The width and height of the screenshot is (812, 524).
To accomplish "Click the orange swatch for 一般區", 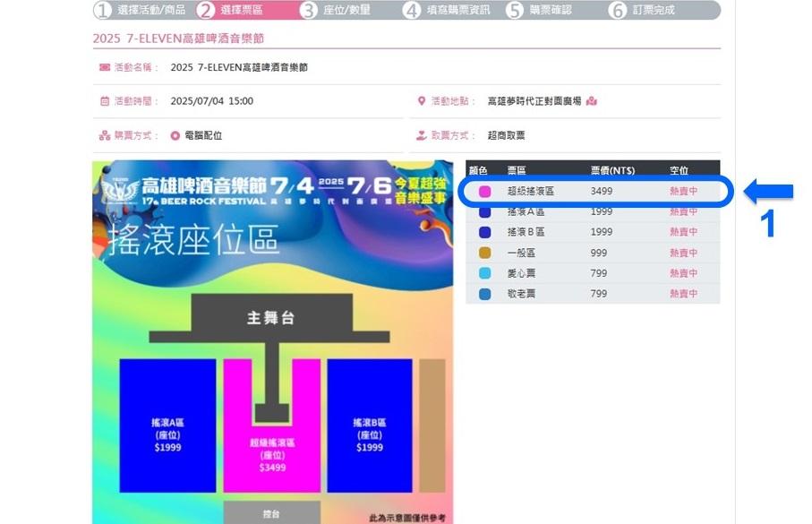I will coord(484,253).
